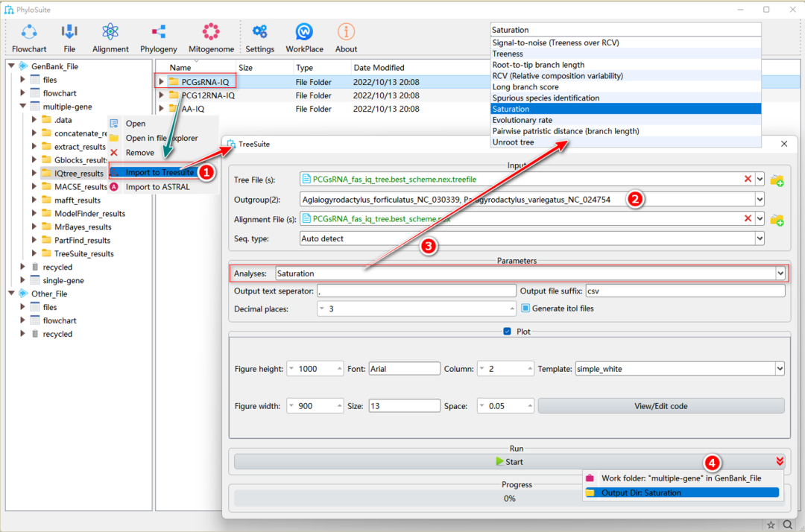Expand the MrBayes_results folder
The height and width of the screenshot is (532, 805).
click(x=34, y=227)
